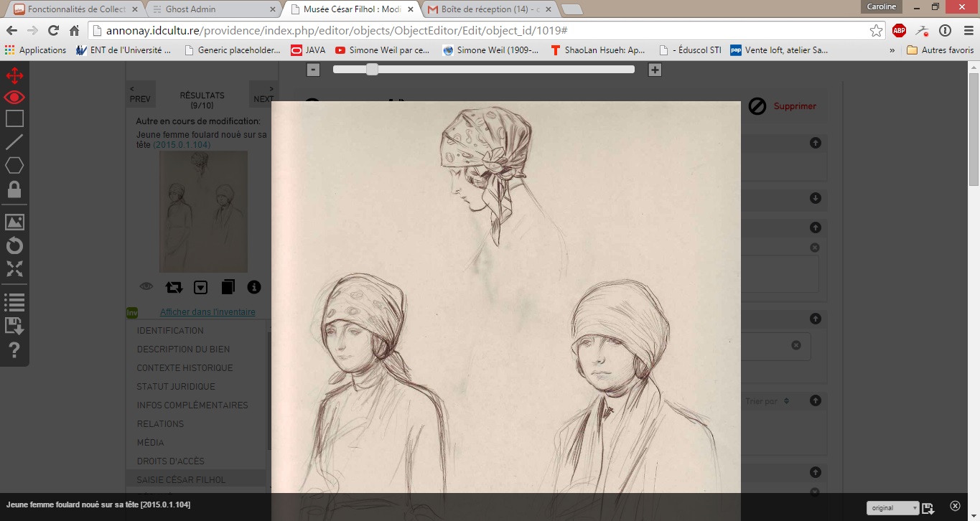Open the Adblock Plus extension icon
The width and height of the screenshot is (980, 521).
coord(899,31)
